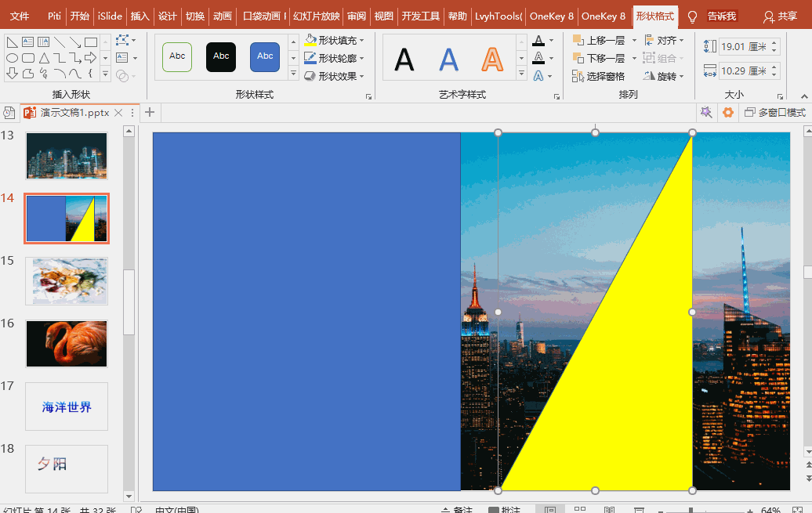Open the iSlide ribbon tab
The height and width of the screenshot is (513, 812).
coord(110,16)
